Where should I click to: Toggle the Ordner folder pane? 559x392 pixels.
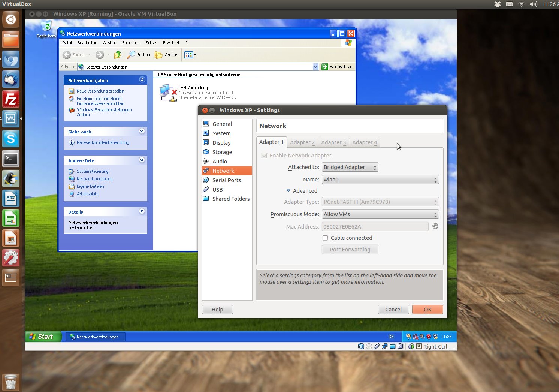click(166, 55)
